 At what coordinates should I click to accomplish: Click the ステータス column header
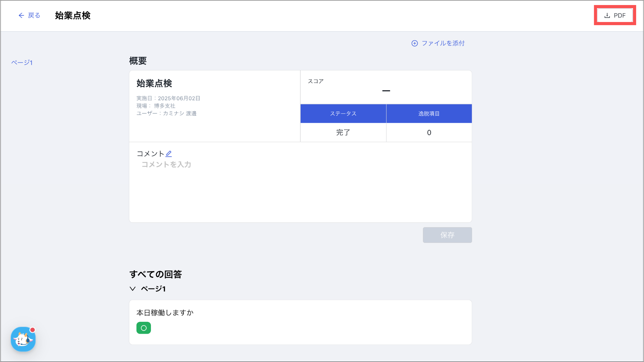click(x=343, y=113)
